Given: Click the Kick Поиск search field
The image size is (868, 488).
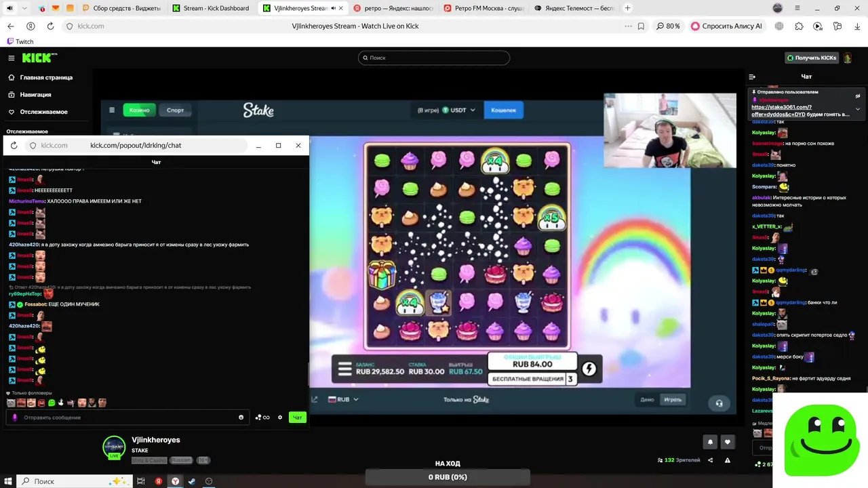Looking at the screenshot, I should coord(434,58).
